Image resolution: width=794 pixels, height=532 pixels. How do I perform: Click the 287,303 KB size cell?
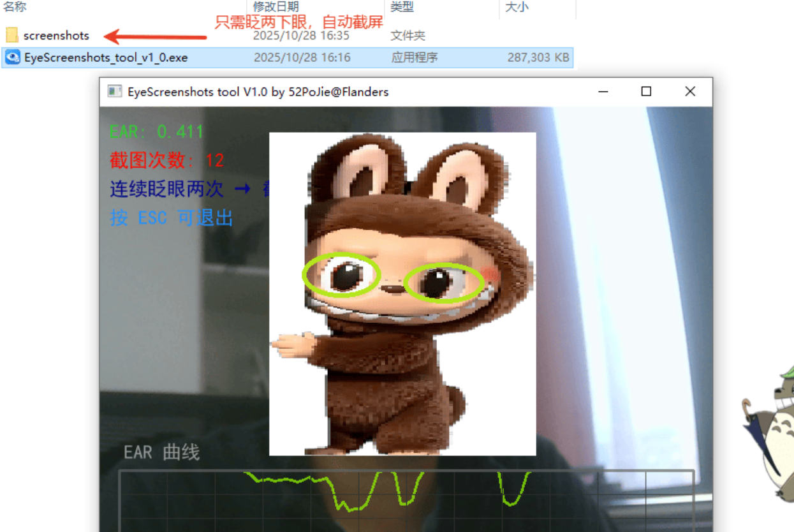[538, 57]
